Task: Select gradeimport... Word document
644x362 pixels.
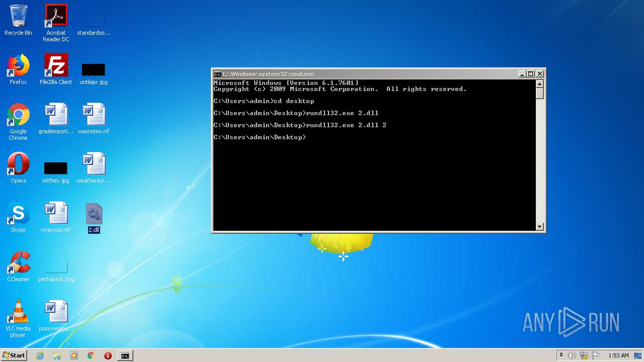Action: [56, 119]
